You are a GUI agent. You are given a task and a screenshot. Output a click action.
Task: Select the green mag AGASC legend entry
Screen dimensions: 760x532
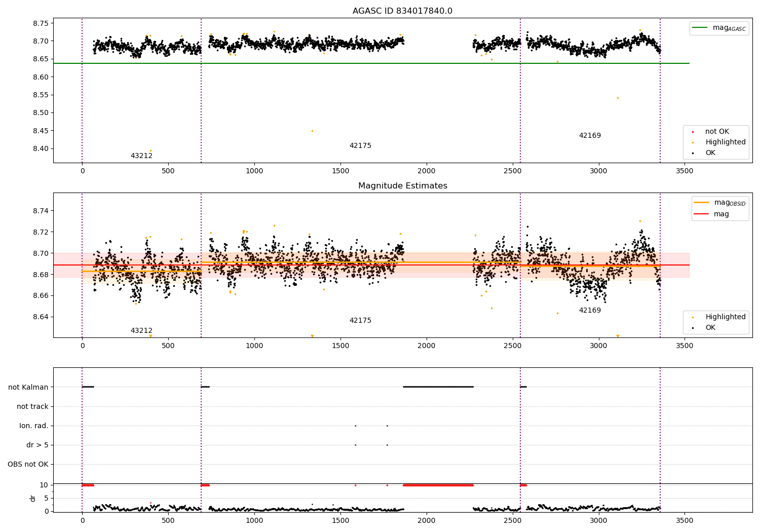719,28
